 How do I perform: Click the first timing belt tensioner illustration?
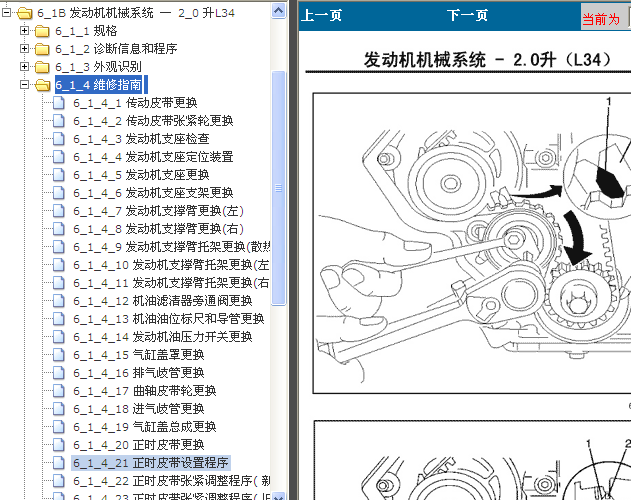tap(472, 243)
